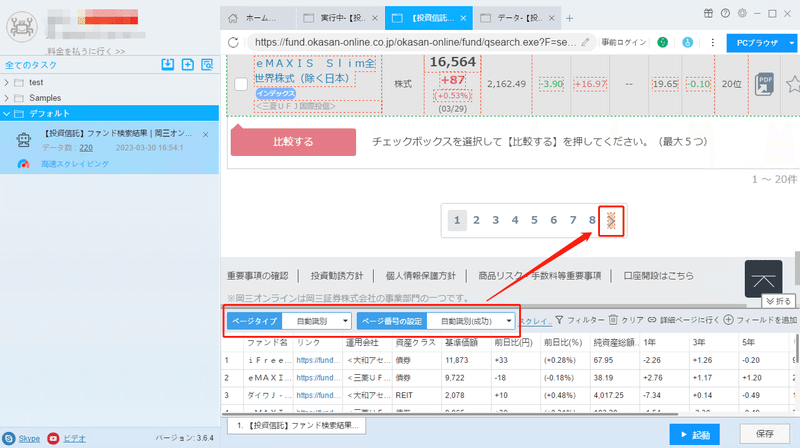This screenshot has height=448, width=800.
Task: Click the ファンド名 column header
Action: (267, 342)
